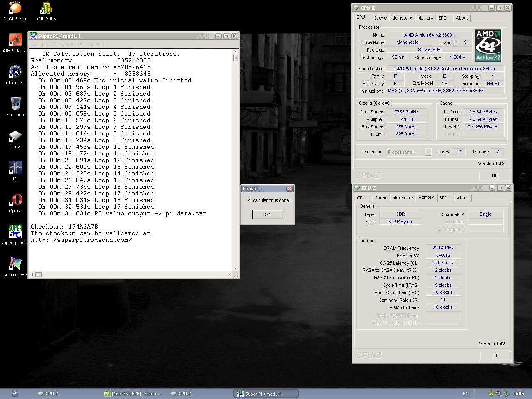Viewport: 532px width, 399px height.
Task: Switch to [162-350-525] Окно taskbar button
Action: tap(133, 394)
